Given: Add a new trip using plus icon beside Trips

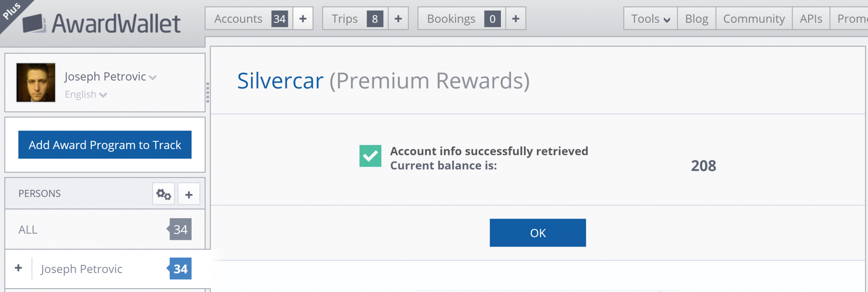Looking at the screenshot, I should [x=398, y=18].
